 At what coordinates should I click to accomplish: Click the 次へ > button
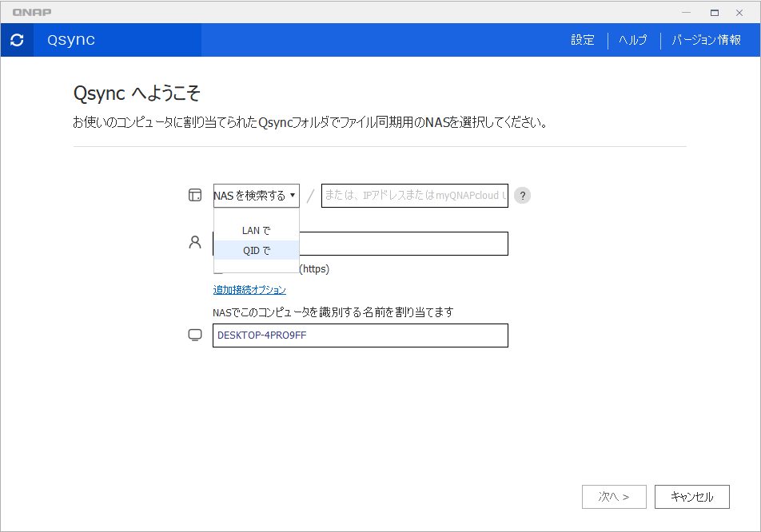614,497
